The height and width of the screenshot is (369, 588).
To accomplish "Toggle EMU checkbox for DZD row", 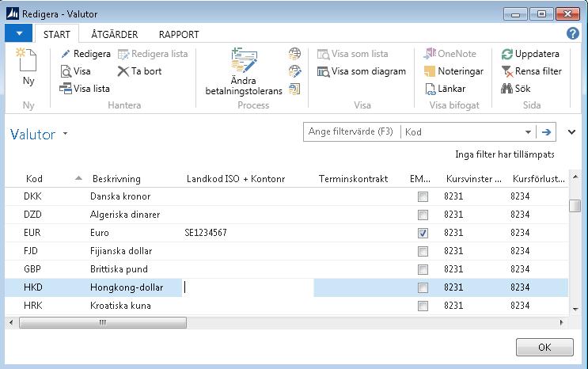I will [x=423, y=215].
